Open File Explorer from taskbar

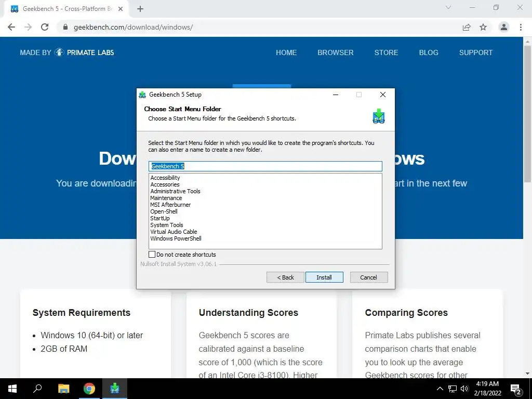(63, 389)
